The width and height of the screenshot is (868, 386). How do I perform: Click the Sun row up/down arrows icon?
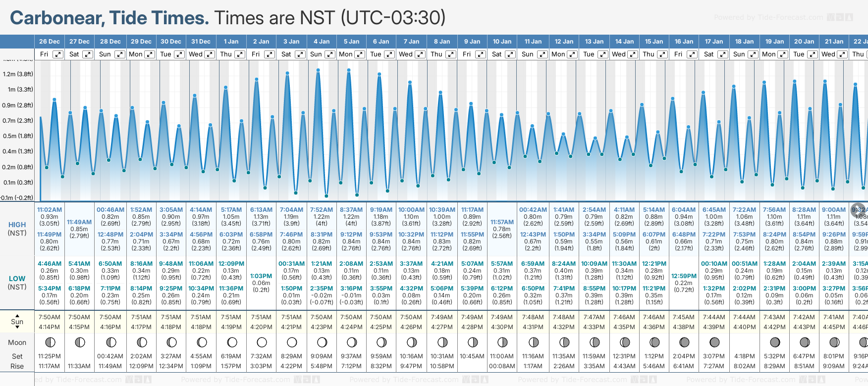(x=17, y=321)
